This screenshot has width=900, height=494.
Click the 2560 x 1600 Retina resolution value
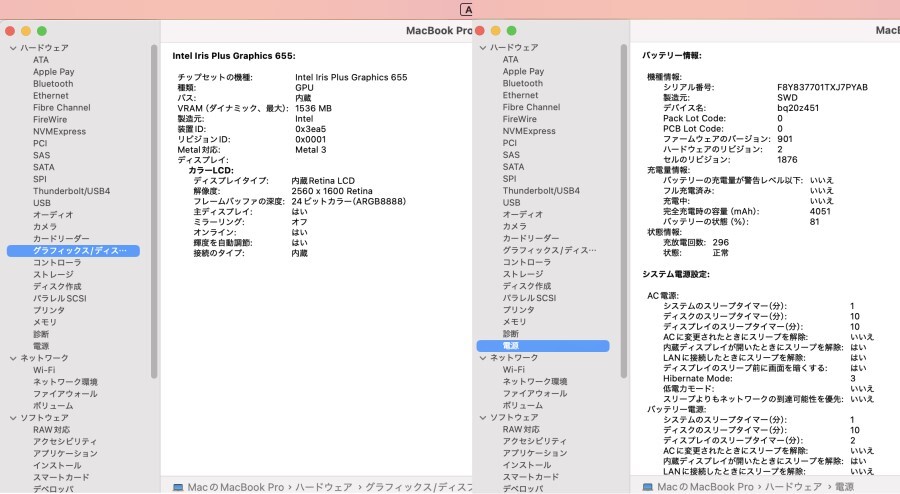point(332,191)
